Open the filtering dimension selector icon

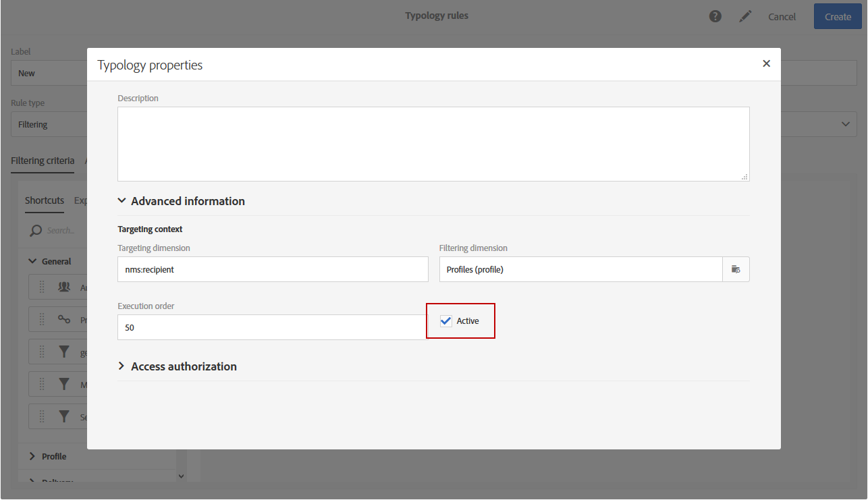[x=736, y=269]
